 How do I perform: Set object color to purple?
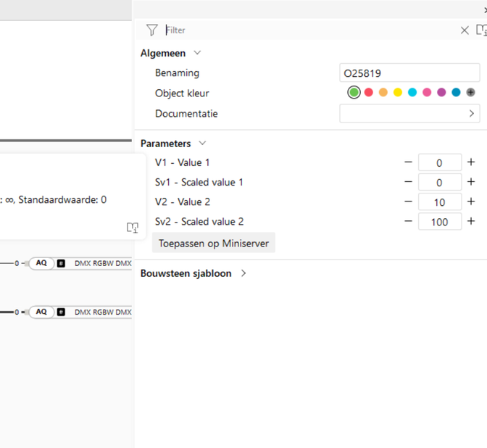[x=441, y=93]
